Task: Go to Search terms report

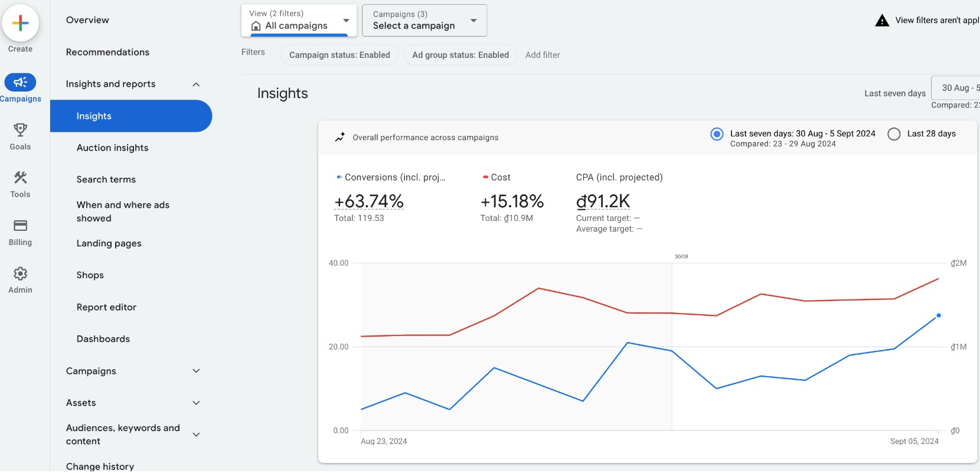Action: pyautogui.click(x=106, y=180)
